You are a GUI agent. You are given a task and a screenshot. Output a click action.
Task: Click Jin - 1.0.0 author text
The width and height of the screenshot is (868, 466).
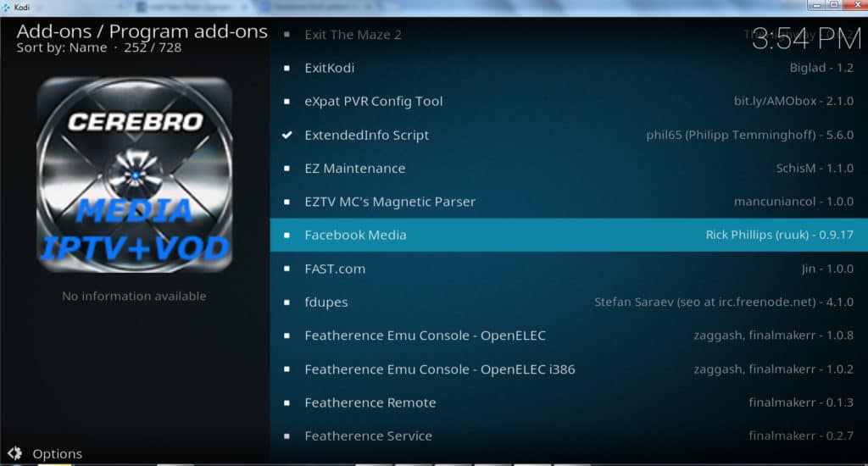click(x=827, y=269)
